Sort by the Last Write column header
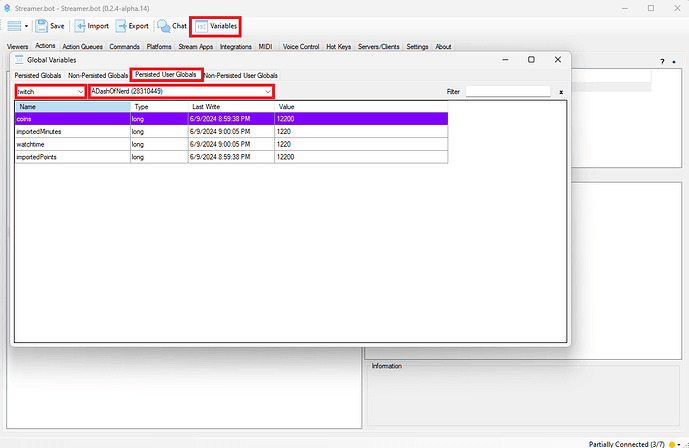This screenshot has height=448, width=689. click(230, 106)
